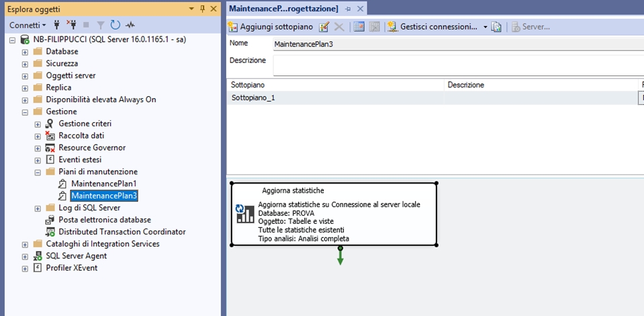
Task: Collapse the Gestione folder
Action: pos(25,112)
